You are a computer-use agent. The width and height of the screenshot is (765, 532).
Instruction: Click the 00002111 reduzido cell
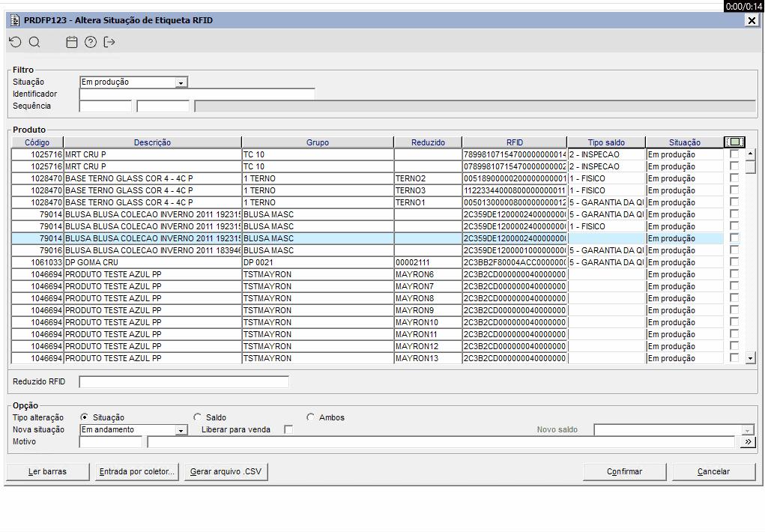[x=428, y=262]
